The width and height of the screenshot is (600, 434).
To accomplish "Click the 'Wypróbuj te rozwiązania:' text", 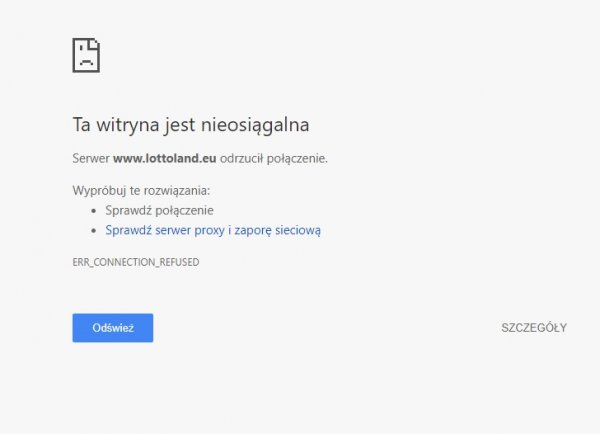I will click(x=141, y=190).
